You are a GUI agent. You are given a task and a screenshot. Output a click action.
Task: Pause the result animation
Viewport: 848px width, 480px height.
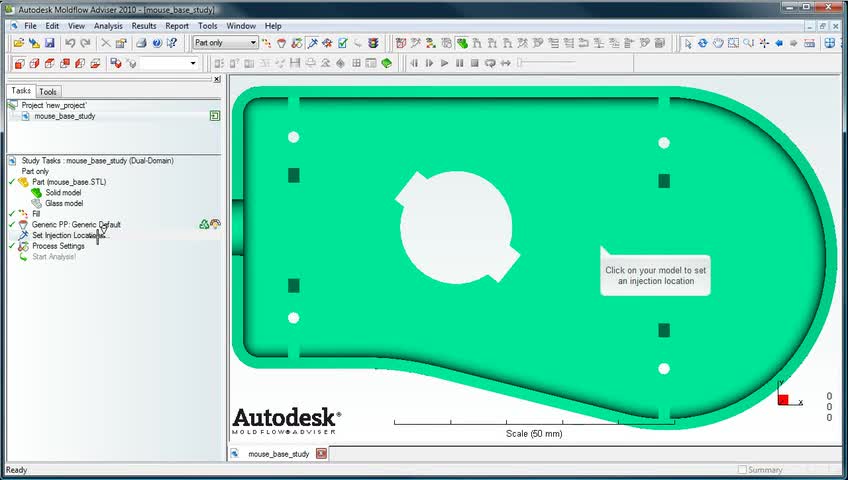(459, 64)
